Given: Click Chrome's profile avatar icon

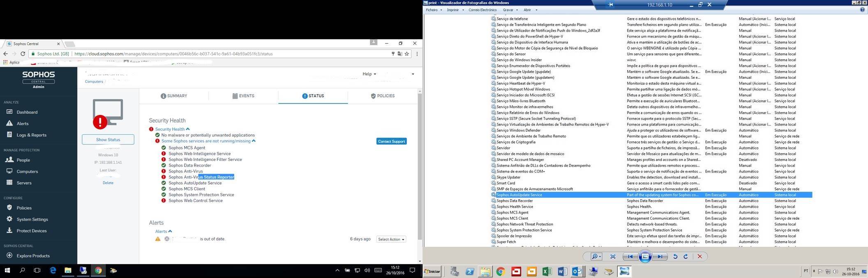Looking at the screenshot, I should tap(373, 42).
